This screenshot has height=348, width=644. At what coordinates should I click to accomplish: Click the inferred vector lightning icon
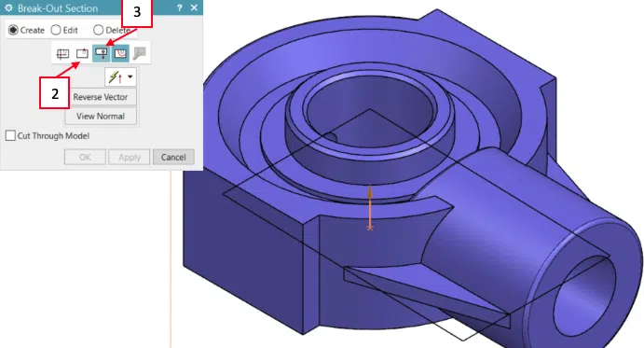point(115,77)
